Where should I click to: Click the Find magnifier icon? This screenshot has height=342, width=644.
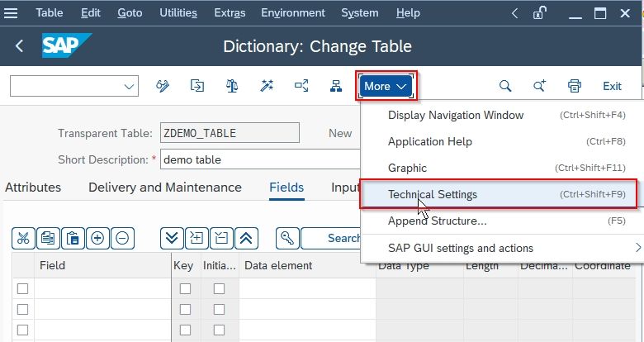pyautogui.click(x=505, y=86)
